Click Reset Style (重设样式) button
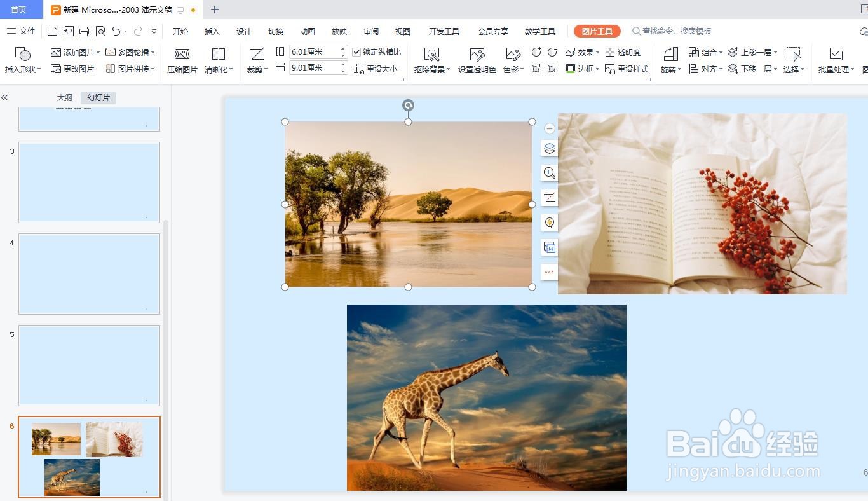Viewport: 868px width, 501px height. 627,69
